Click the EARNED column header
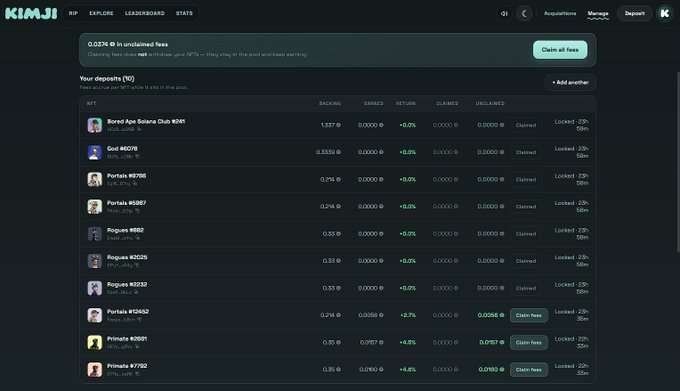 pos(373,104)
